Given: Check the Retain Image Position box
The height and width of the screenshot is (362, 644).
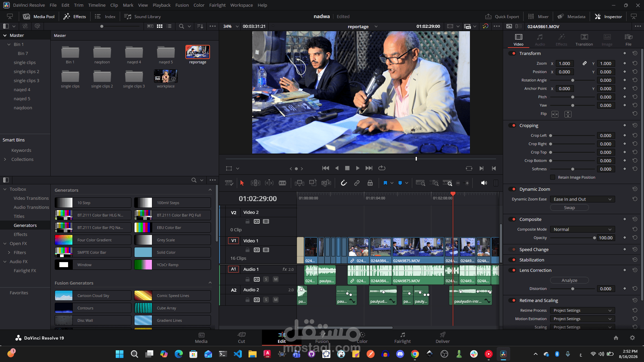Looking at the screenshot, I should click(x=552, y=177).
